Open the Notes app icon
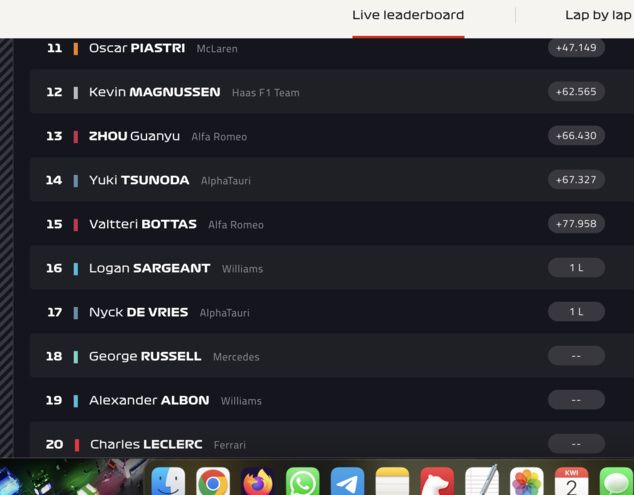This screenshot has height=495, width=634. 392,481
